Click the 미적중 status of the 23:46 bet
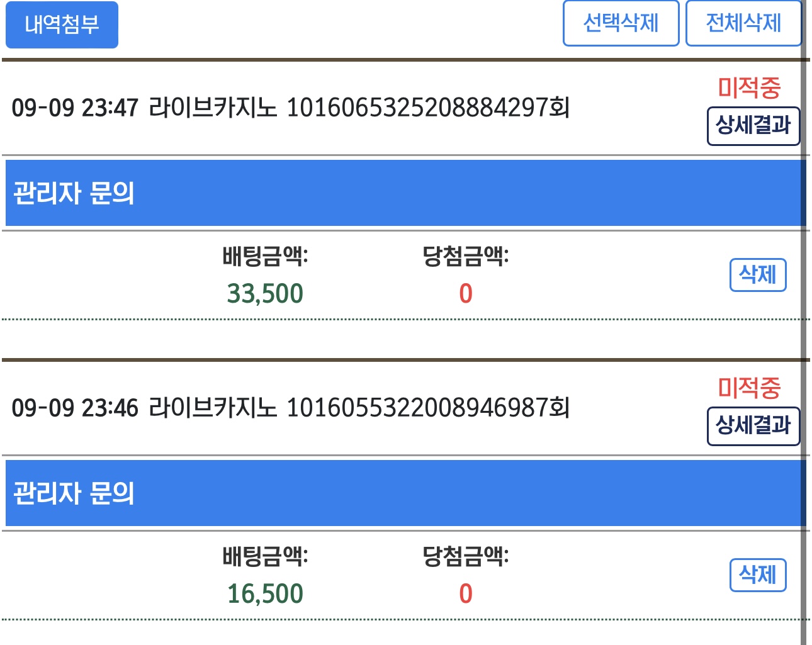 pos(749,388)
